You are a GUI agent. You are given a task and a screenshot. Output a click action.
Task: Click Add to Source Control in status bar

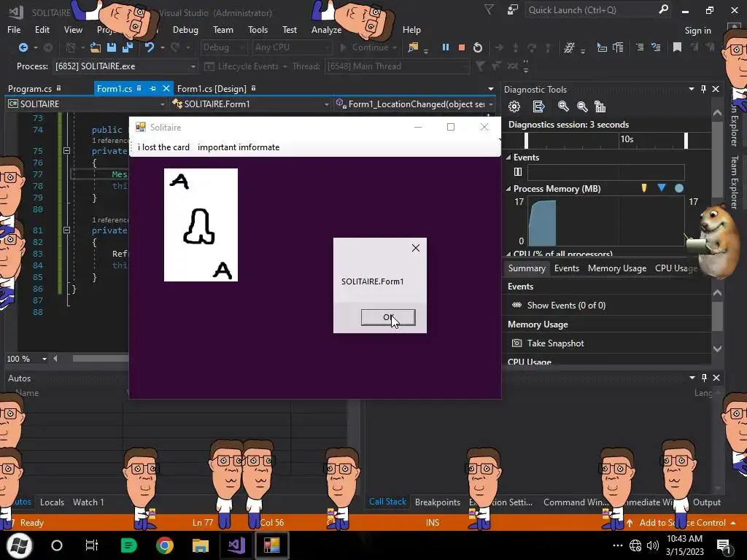[682, 522]
